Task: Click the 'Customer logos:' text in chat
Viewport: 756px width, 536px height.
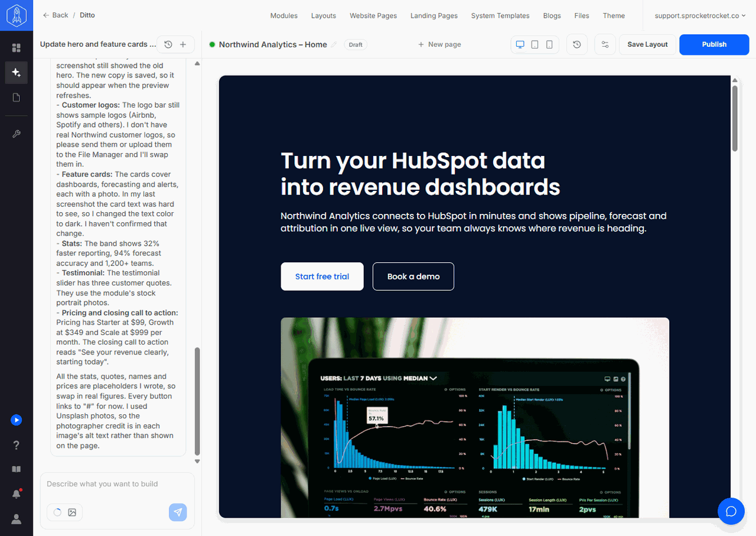Action: click(x=91, y=105)
